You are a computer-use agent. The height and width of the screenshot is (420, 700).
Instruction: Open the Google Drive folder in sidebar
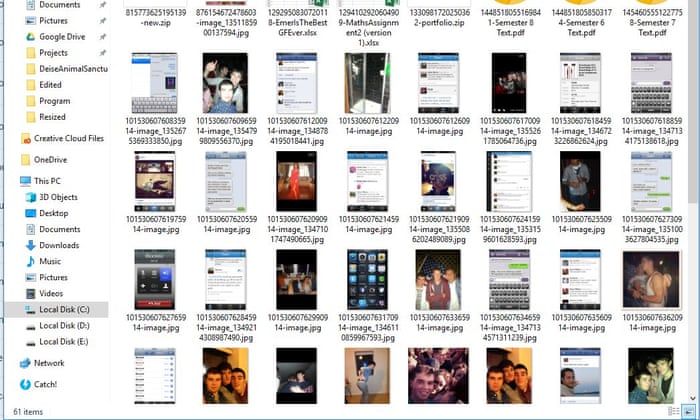tap(61, 36)
